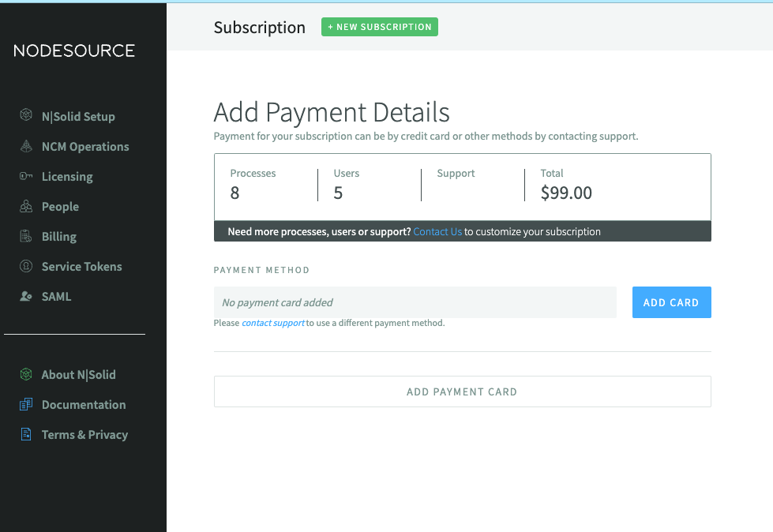Viewport: 773px width, 532px height.
Task: Click the ADD CARD button
Action: click(671, 302)
